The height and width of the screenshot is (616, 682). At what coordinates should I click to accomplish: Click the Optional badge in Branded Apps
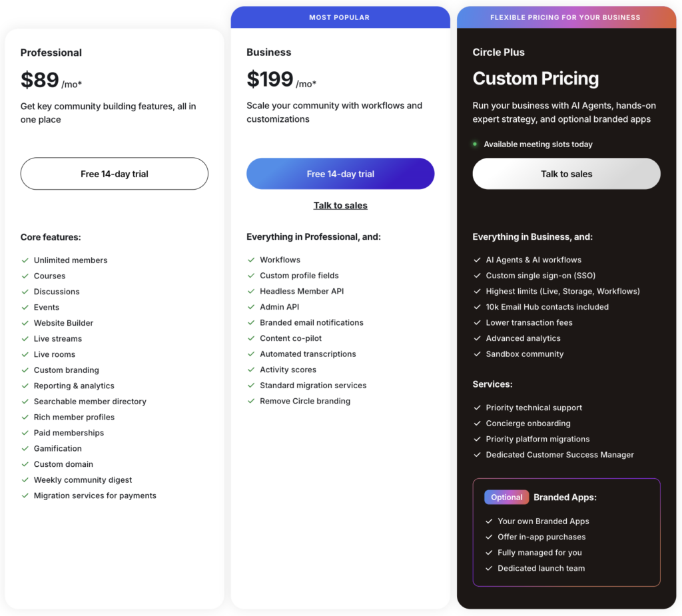(507, 497)
